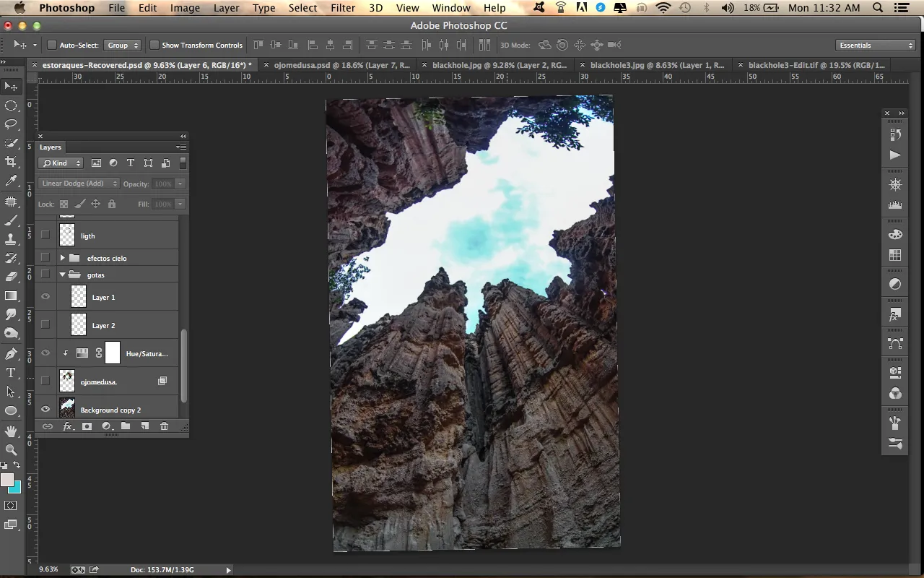Select the Eraser tool
Screen dimensions: 924x578
point(11,277)
